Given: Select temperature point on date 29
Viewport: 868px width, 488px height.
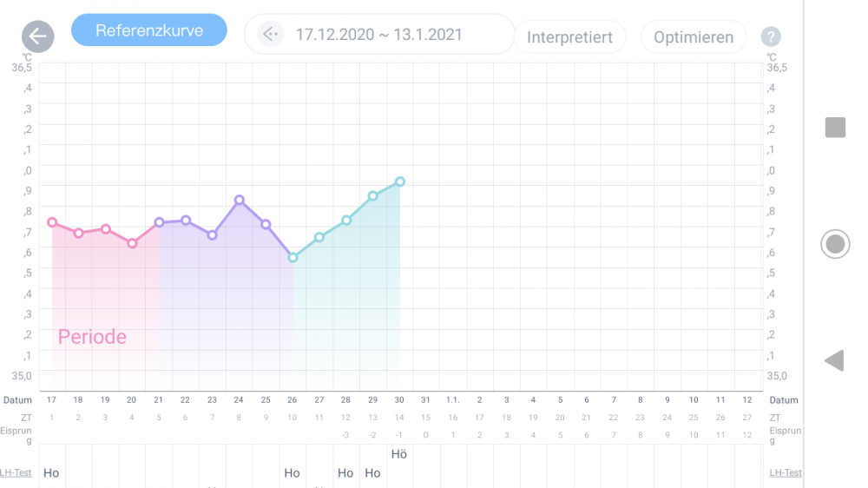Looking at the screenshot, I should click(x=373, y=195).
